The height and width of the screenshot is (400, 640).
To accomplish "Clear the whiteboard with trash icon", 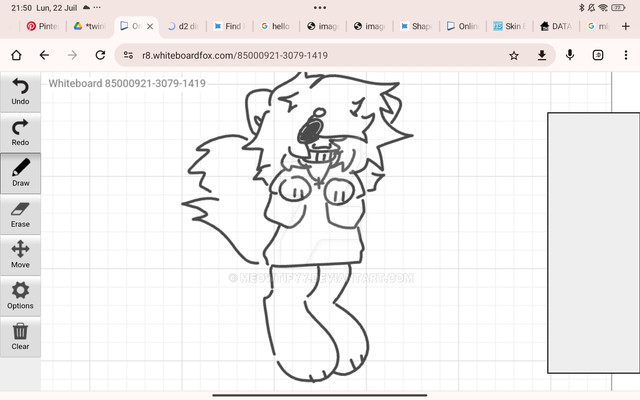I will pos(20,337).
